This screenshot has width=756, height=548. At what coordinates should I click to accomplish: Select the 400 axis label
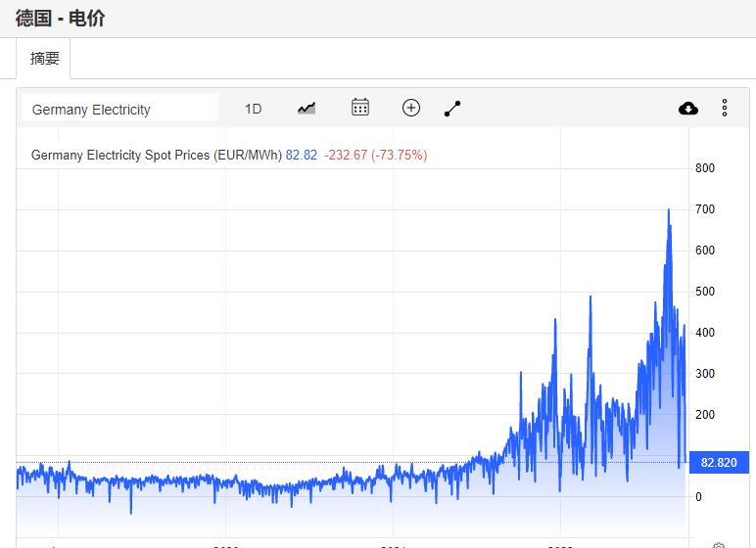[x=704, y=333]
